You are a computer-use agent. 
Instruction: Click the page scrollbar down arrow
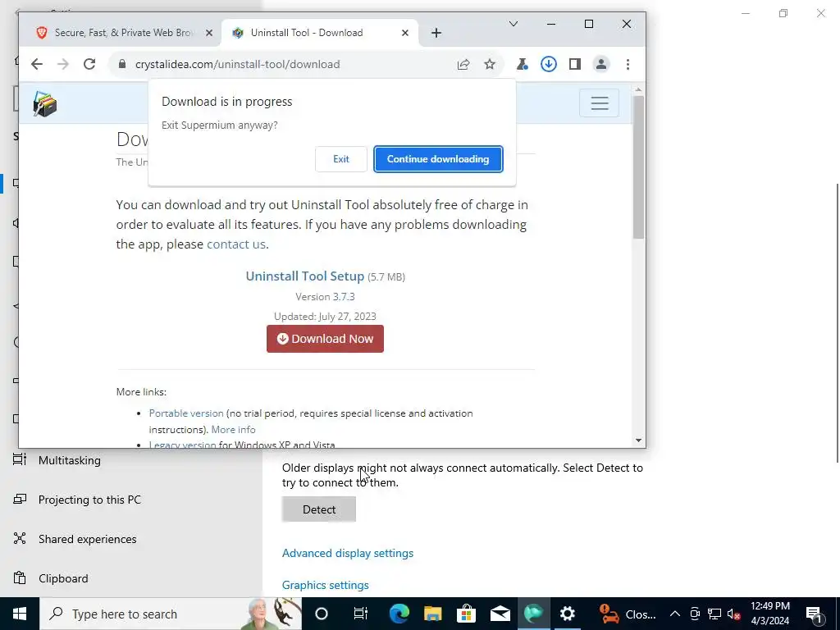(x=638, y=441)
